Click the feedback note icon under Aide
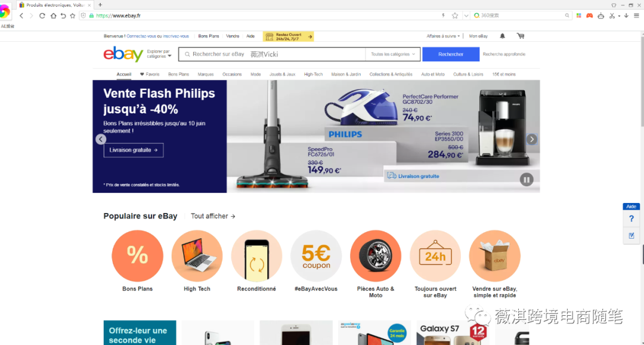 click(631, 236)
